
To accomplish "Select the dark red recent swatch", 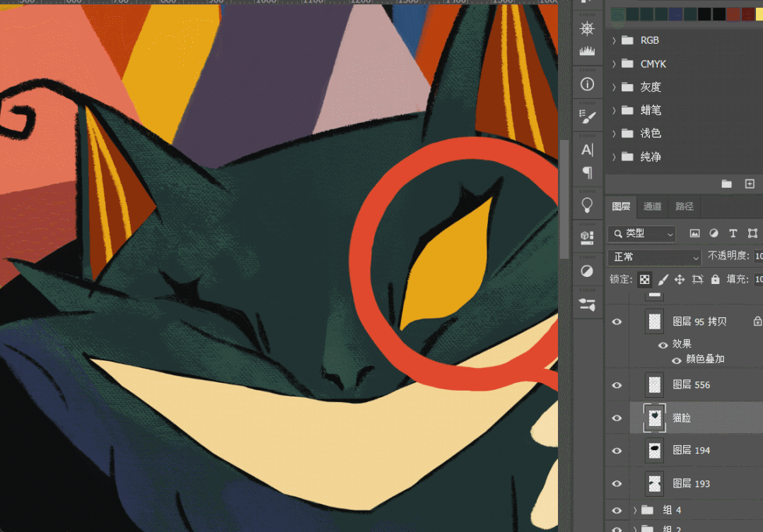I will (748, 14).
